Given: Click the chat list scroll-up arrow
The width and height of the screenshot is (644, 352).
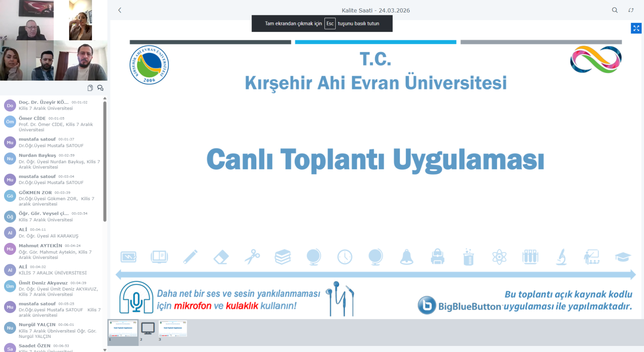Looking at the screenshot, I should [105, 98].
